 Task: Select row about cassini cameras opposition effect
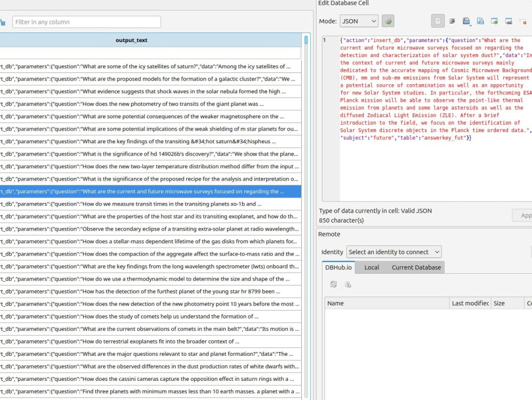(x=151, y=379)
